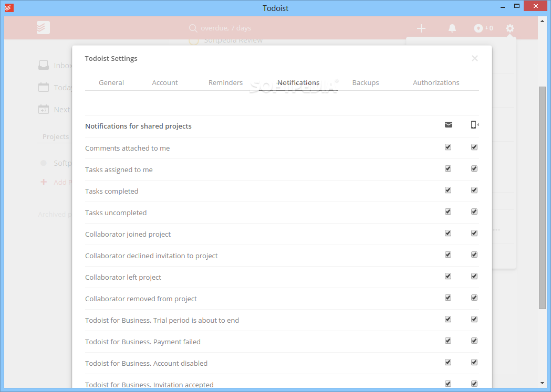
Task: Open the Authorizations tab
Action: point(436,82)
